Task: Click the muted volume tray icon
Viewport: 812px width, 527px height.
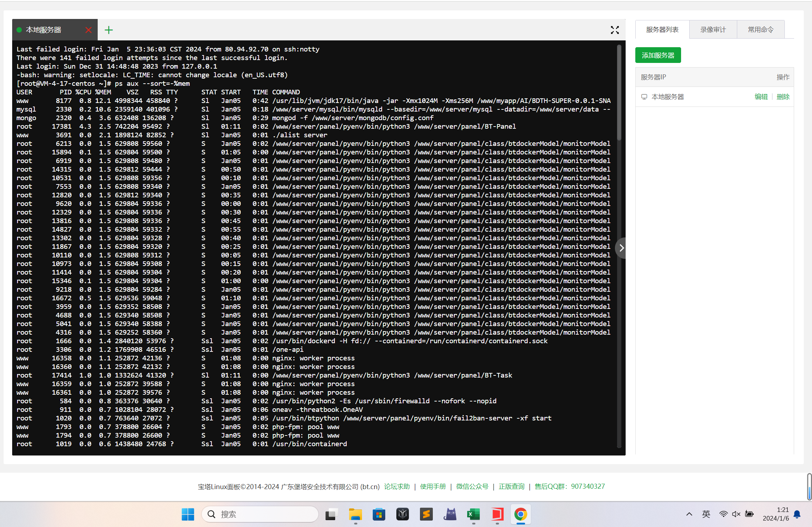Action: [x=736, y=514]
